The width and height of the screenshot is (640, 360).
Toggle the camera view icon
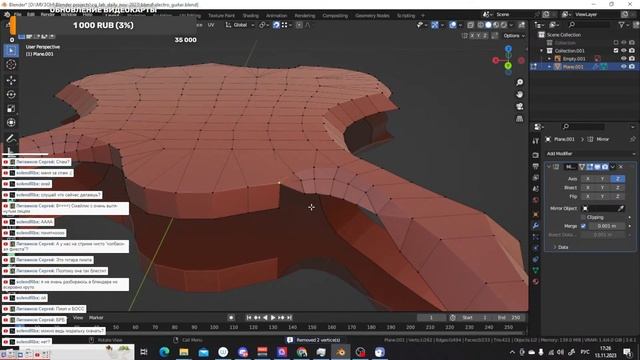coord(520,107)
